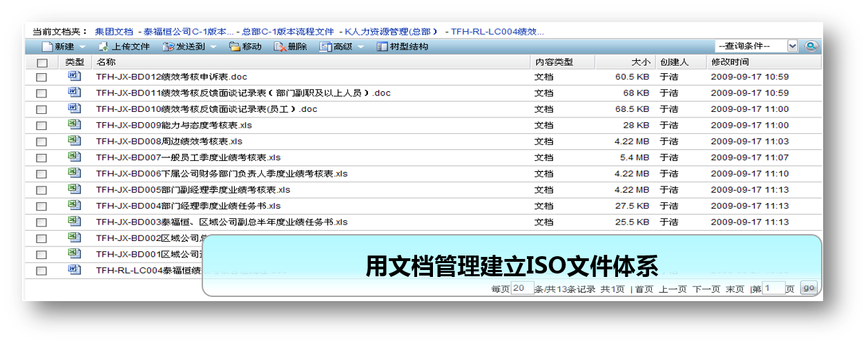Check the box for TFH-RL-LC004 row
The height and width of the screenshot is (346, 868).
coord(41,271)
